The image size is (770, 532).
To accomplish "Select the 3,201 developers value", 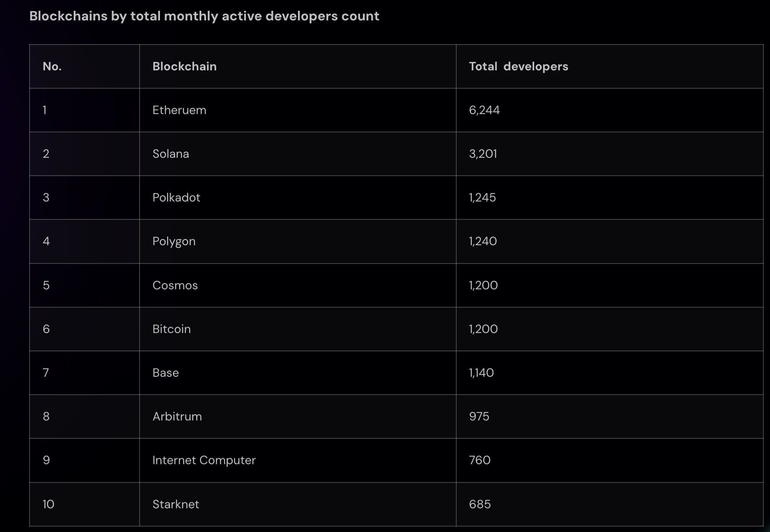I will coord(483,154).
